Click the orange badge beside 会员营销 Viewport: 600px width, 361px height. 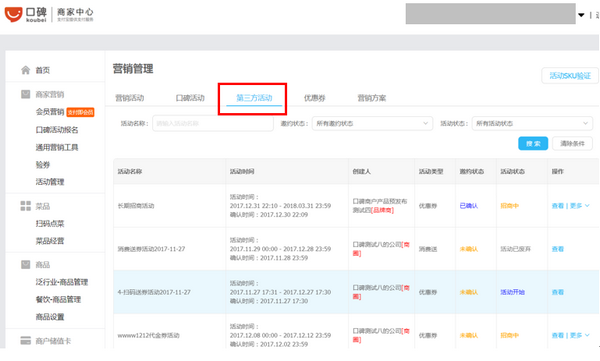pyautogui.click(x=80, y=112)
